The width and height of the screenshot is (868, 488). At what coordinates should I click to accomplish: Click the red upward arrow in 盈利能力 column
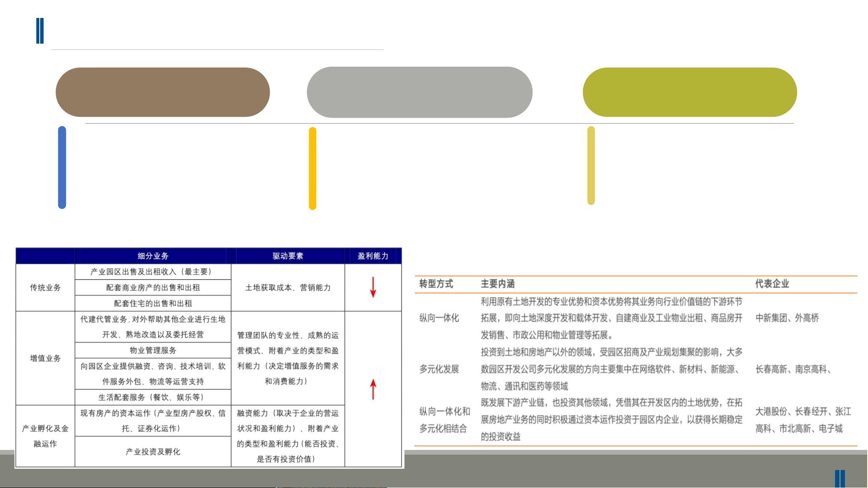(x=373, y=389)
